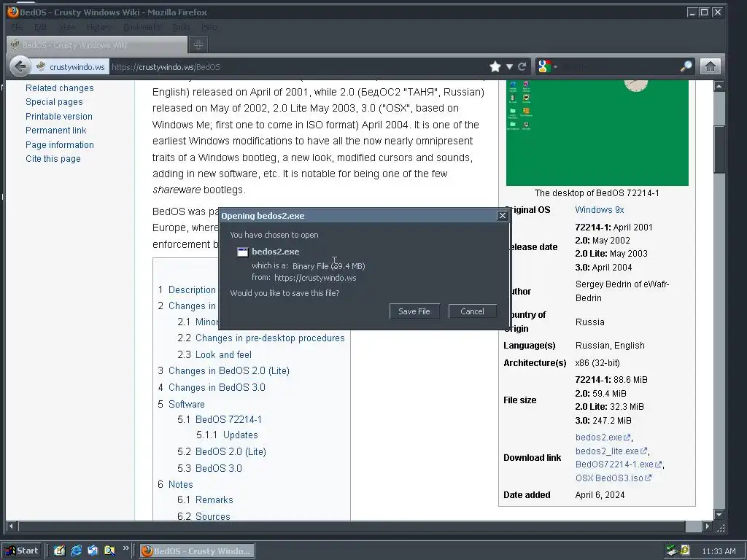Jump to the 5 Software section

coord(181,404)
